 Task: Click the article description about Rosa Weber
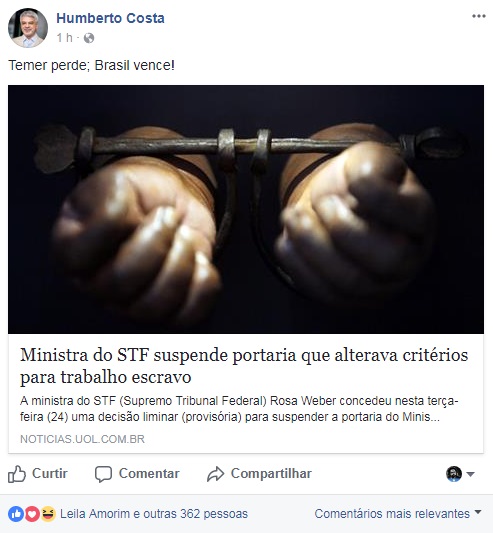tap(239, 409)
